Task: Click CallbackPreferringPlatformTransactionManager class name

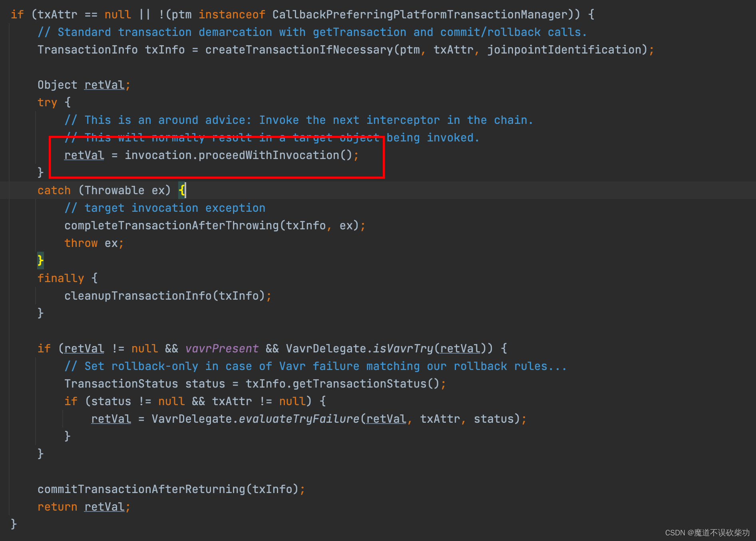Action: [x=420, y=15]
